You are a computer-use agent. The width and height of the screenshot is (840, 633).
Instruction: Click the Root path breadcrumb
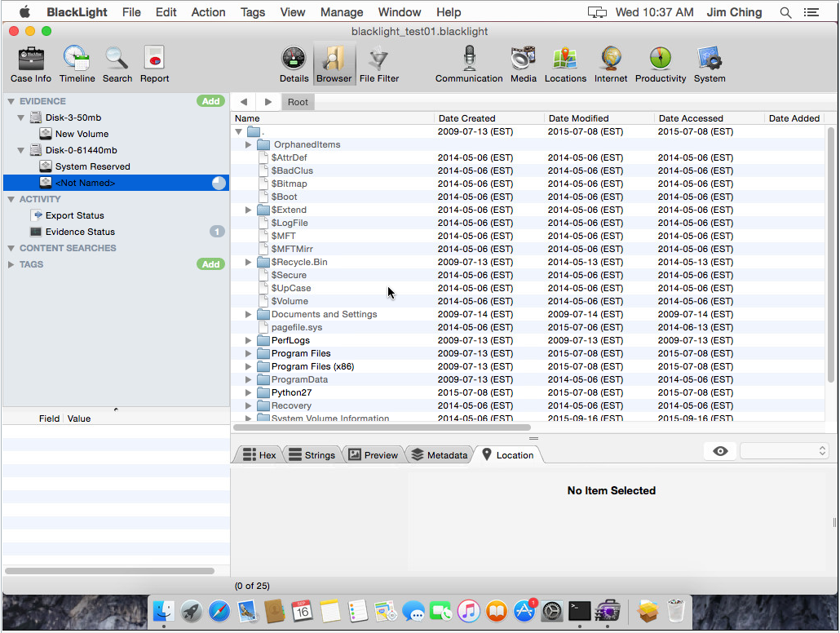click(x=298, y=102)
